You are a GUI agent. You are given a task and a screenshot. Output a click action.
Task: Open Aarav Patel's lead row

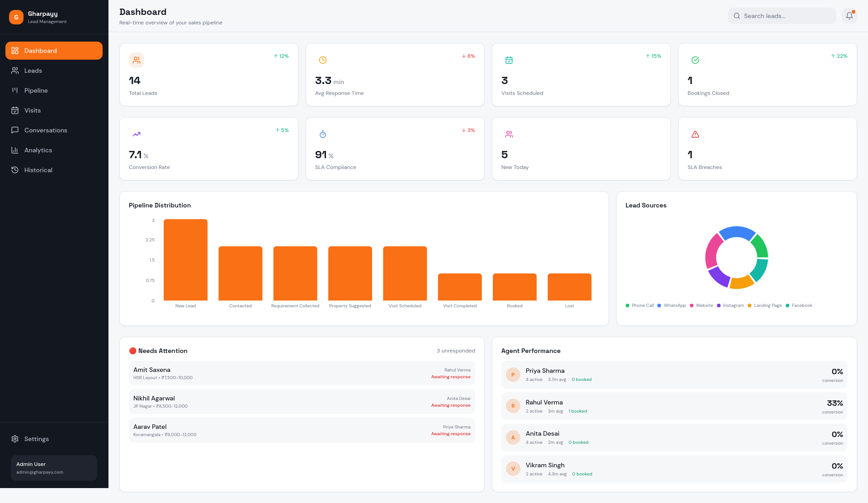pyautogui.click(x=302, y=430)
